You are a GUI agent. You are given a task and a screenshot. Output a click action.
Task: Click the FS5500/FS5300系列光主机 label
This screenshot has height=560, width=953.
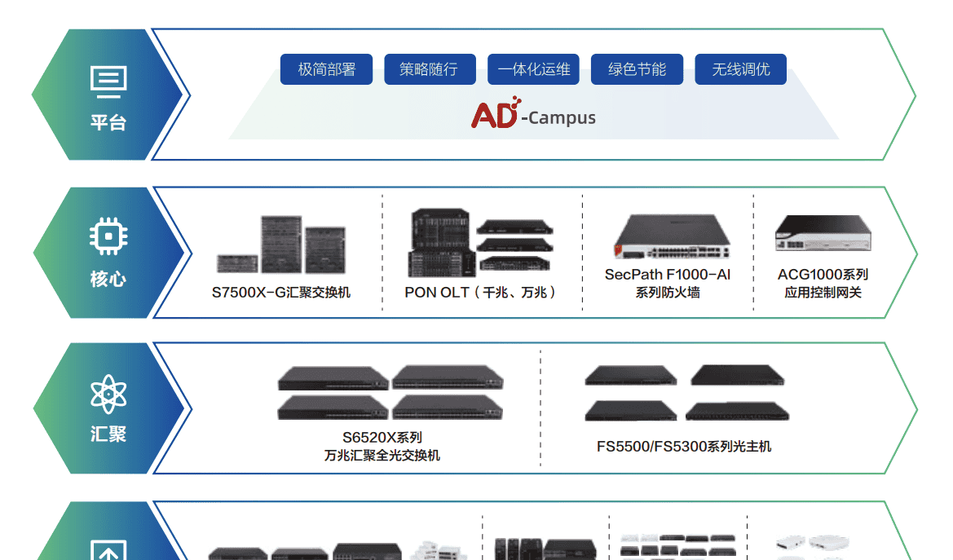(x=683, y=447)
